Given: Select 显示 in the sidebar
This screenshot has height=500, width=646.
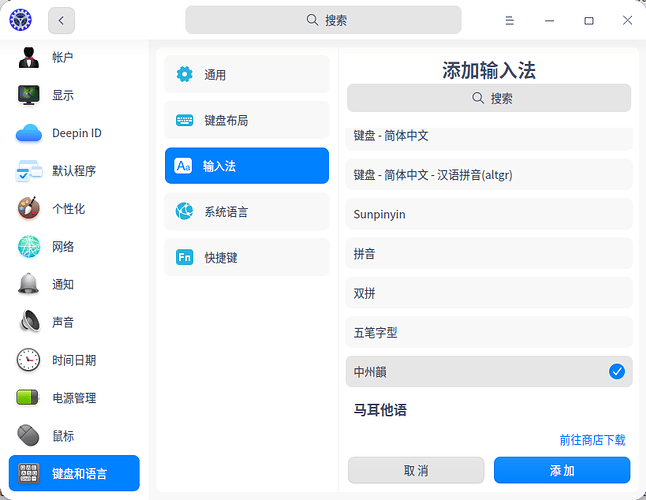Looking at the screenshot, I should click(x=74, y=95).
